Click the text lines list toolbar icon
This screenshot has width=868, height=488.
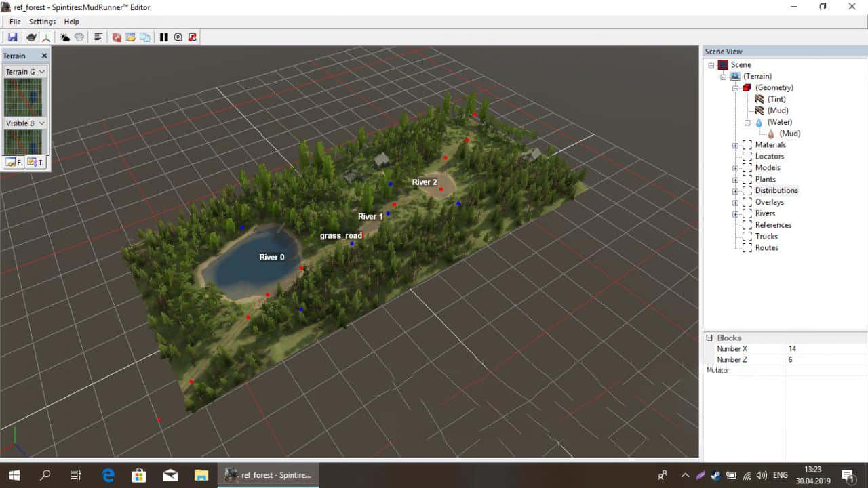pos(98,37)
